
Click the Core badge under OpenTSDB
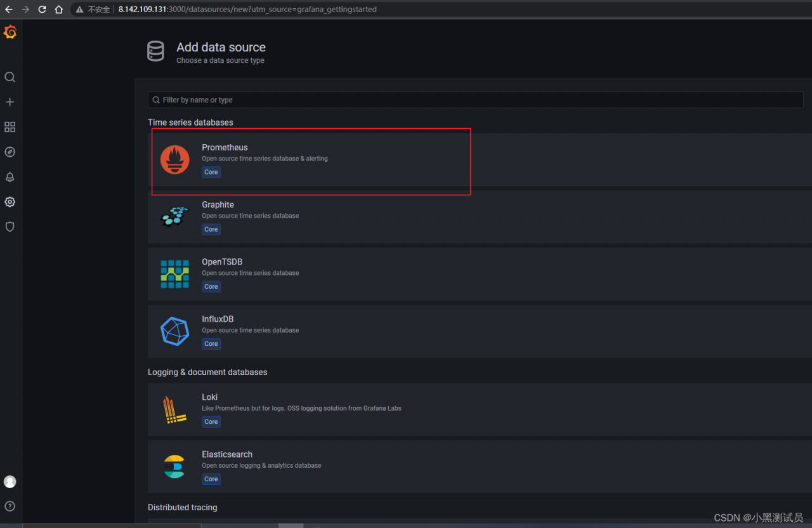[x=211, y=286]
